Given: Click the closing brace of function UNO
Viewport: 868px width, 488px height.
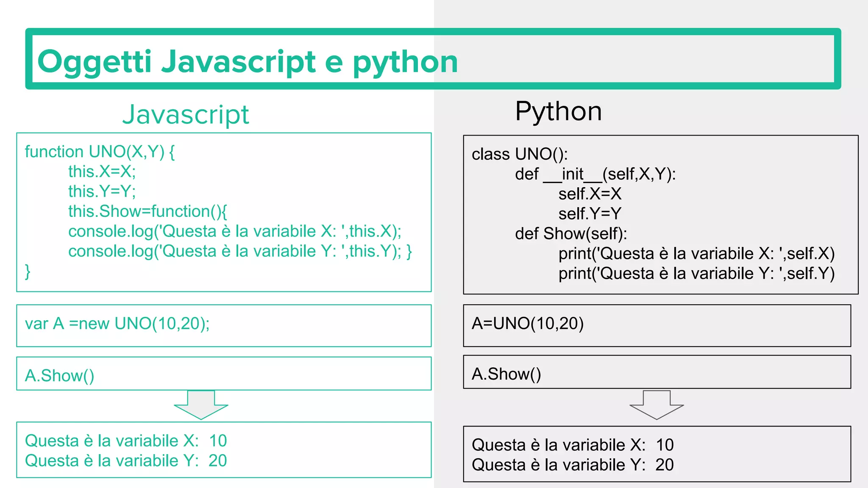Looking at the screenshot, I should [28, 271].
